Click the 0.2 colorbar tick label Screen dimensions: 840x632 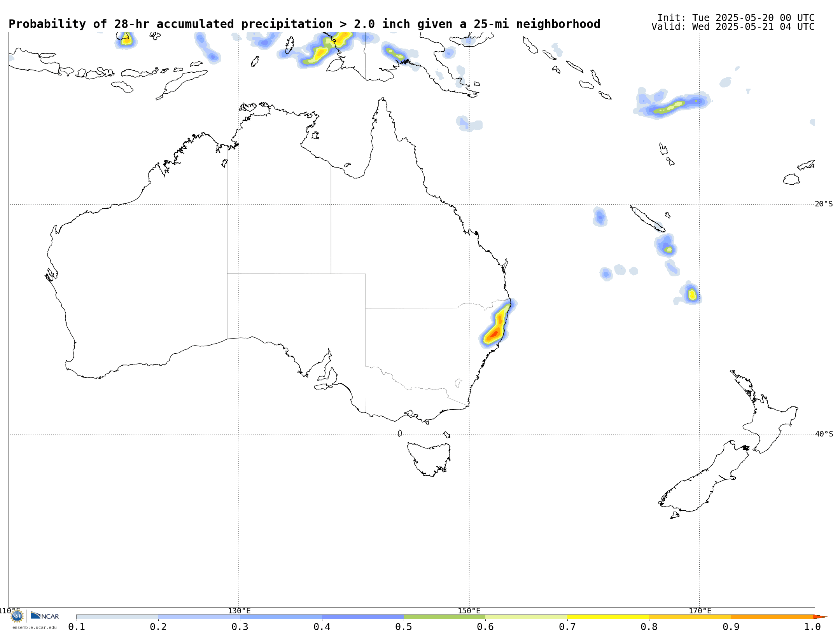pos(158,627)
